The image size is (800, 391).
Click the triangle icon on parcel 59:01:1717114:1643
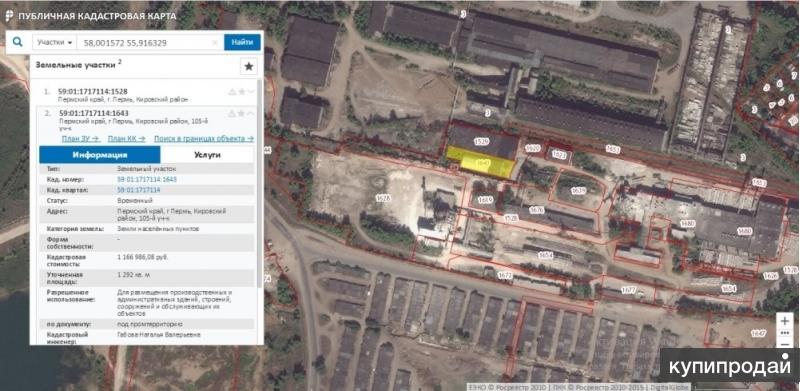[x=232, y=113]
